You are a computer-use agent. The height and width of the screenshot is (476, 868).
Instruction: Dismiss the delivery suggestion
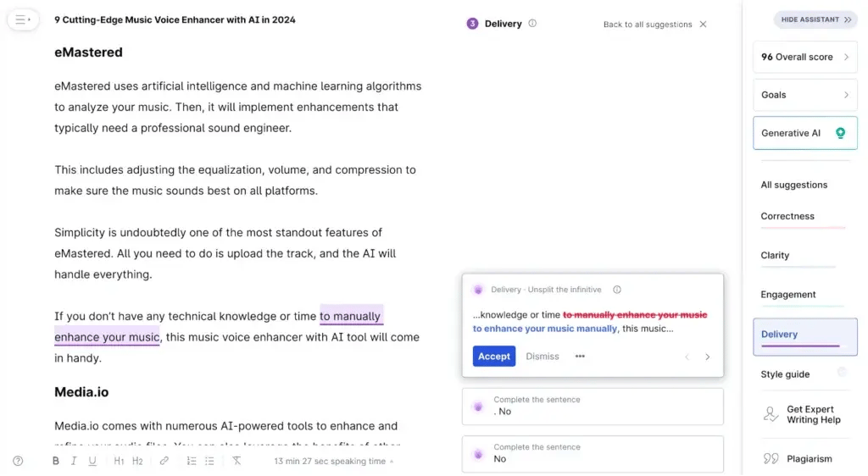tap(542, 357)
